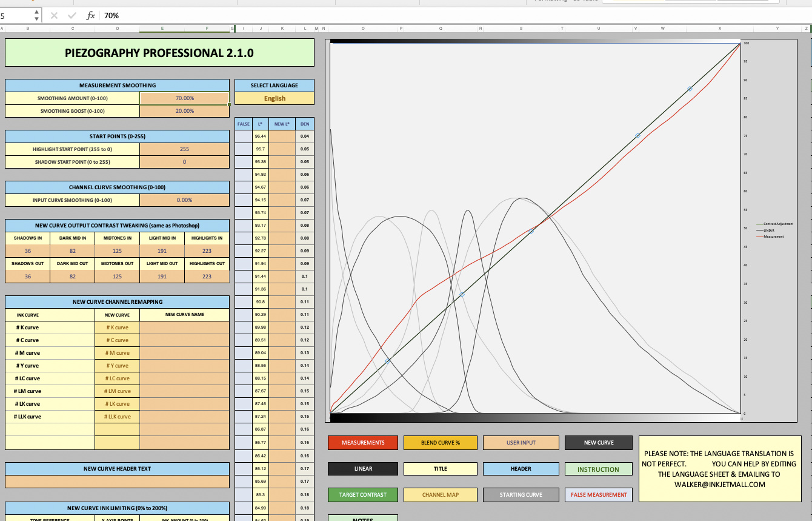Click the TITLE legend box
Image resolution: width=812 pixels, height=521 pixels.
coord(441,469)
